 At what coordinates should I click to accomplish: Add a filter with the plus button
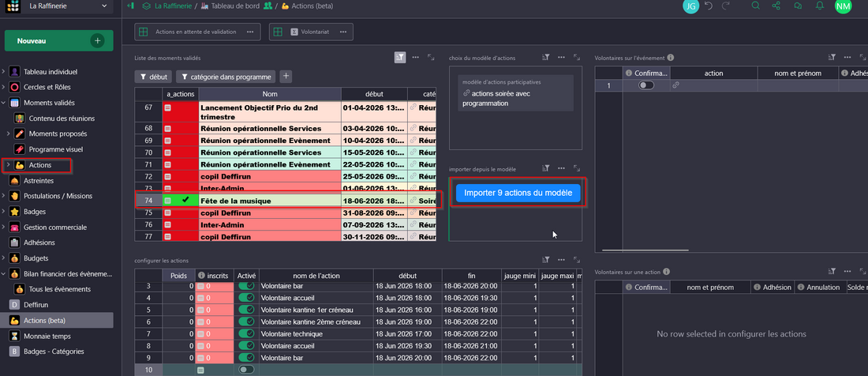(x=286, y=77)
